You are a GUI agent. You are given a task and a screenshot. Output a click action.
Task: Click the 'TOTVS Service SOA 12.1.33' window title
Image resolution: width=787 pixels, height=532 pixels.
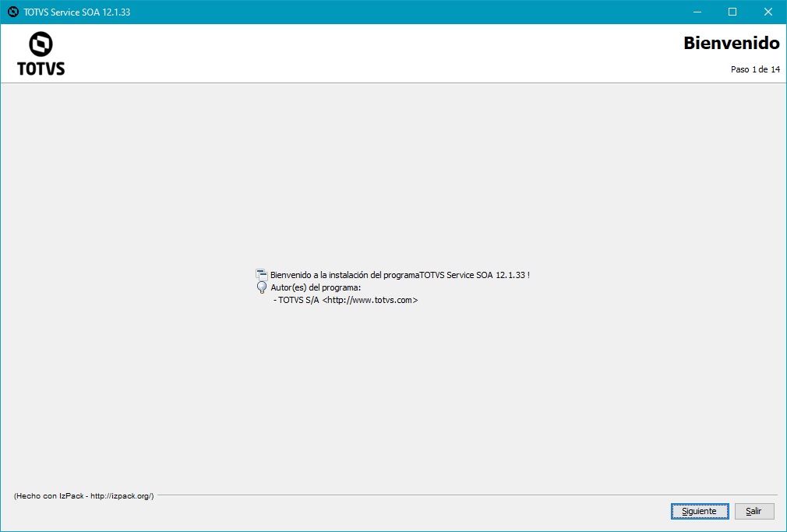[77, 12]
